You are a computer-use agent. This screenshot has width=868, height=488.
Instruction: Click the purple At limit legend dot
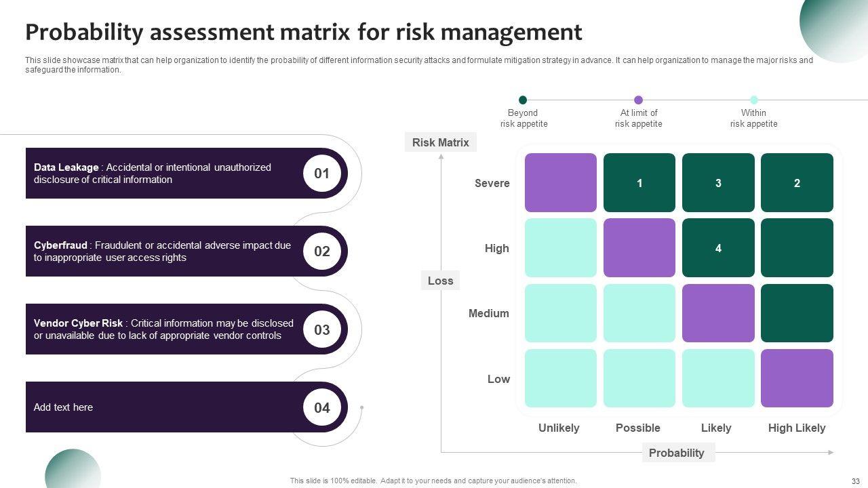(638, 100)
